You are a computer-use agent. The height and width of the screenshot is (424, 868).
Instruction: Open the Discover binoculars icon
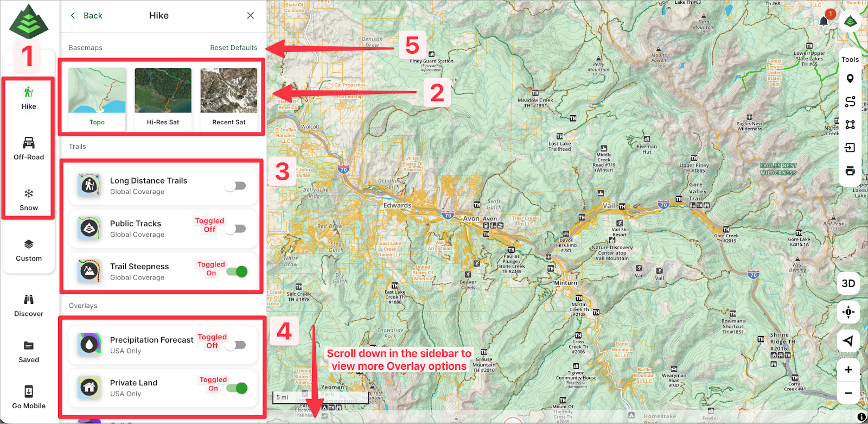point(28,300)
